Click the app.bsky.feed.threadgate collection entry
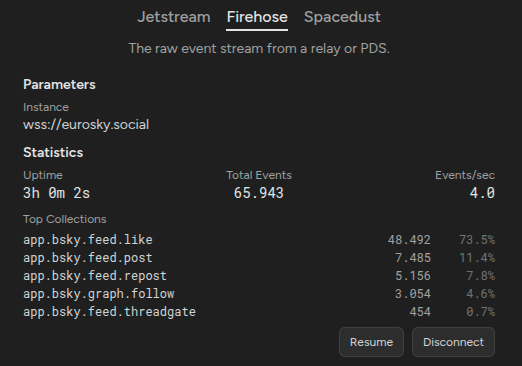The height and width of the screenshot is (366, 522). coord(259,312)
